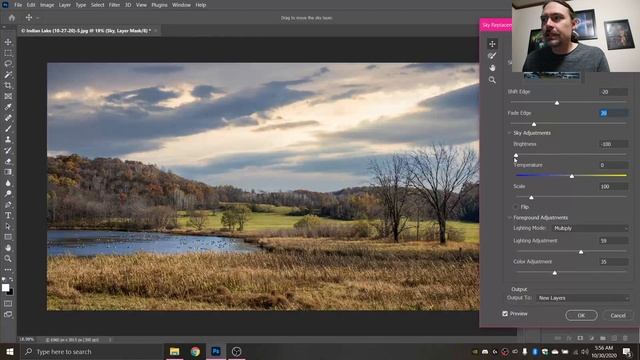Select the Clone Stamp tool
This screenshot has height=360, width=640.
8,140
